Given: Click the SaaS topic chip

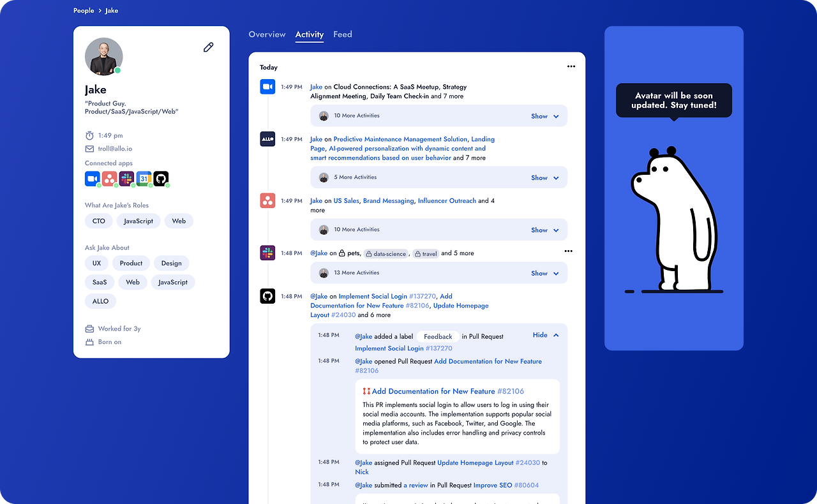Looking at the screenshot, I should [100, 282].
